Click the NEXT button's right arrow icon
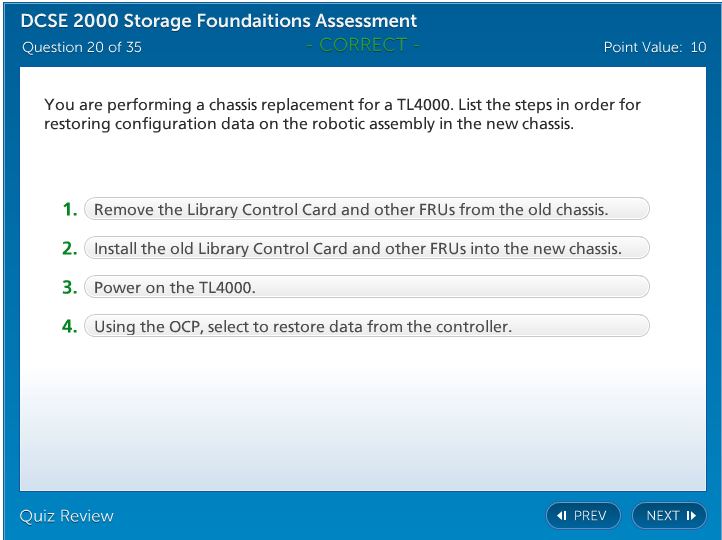The width and height of the screenshot is (722, 540). coord(690,516)
